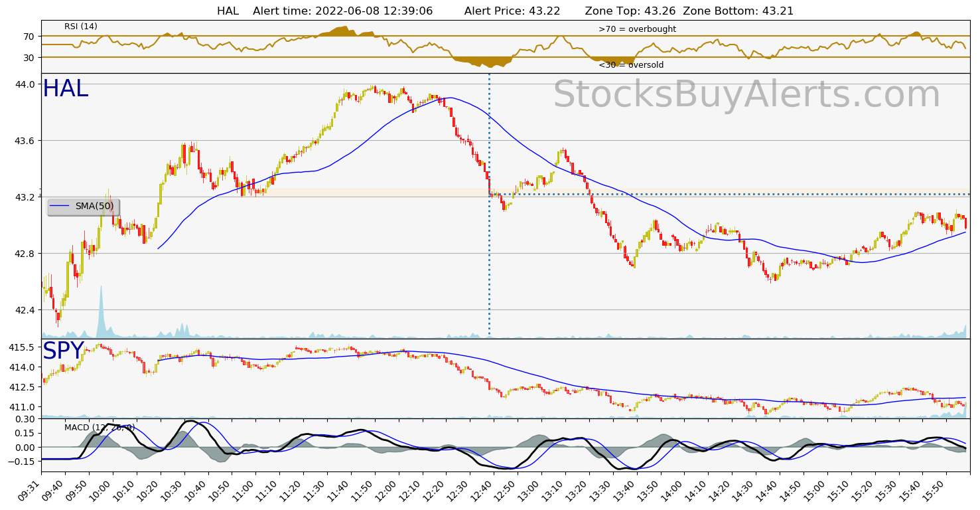Click the '>70 = overbought' annotation
980x510 pixels.
pos(637,29)
